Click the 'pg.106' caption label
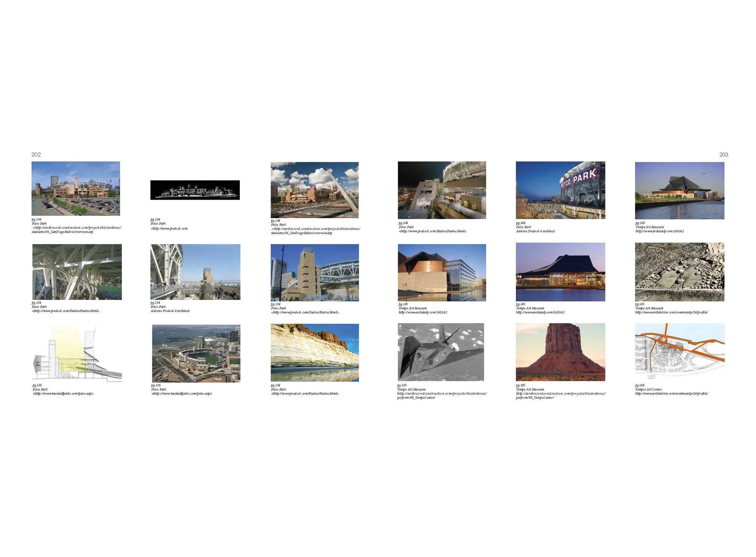Image resolution: width=756 pixels, height=557 pixels. pyautogui.click(x=640, y=385)
